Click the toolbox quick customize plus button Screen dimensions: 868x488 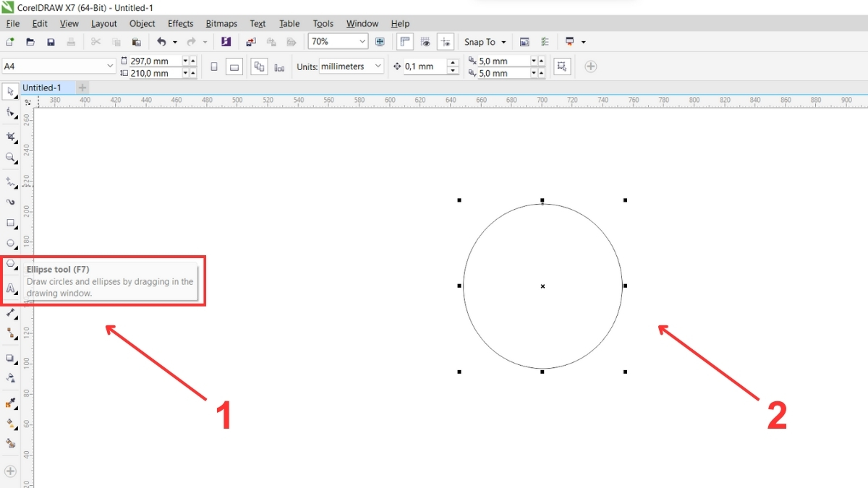(10, 471)
